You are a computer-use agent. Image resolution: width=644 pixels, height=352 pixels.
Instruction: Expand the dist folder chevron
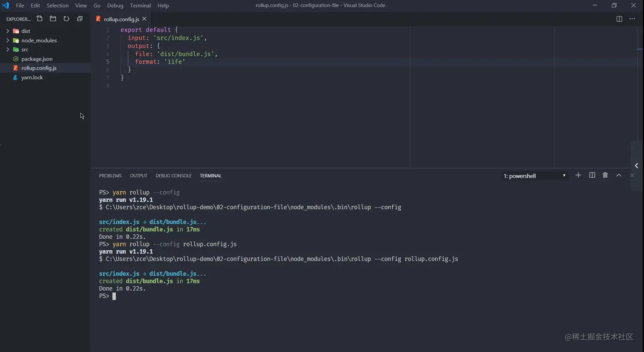[8, 31]
